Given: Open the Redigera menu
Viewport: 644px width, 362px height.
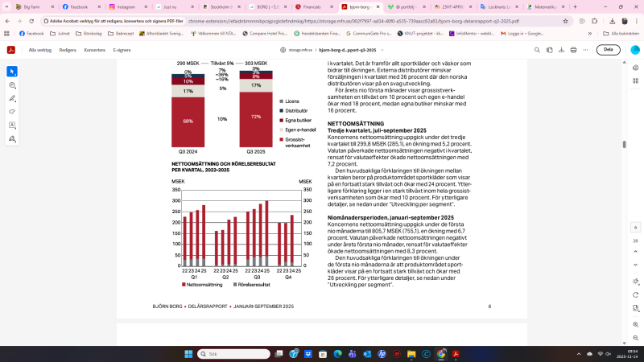Looking at the screenshot, I should click(68, 50).
